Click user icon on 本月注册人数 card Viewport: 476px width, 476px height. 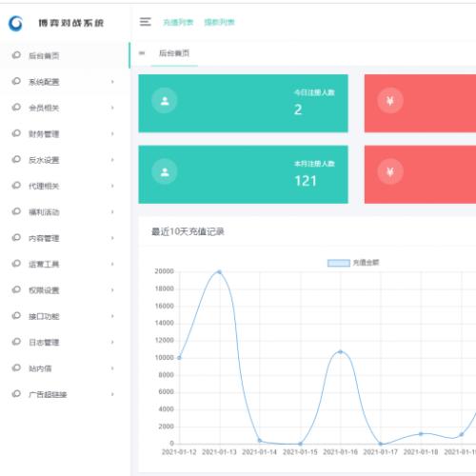(x=165, y=172)
